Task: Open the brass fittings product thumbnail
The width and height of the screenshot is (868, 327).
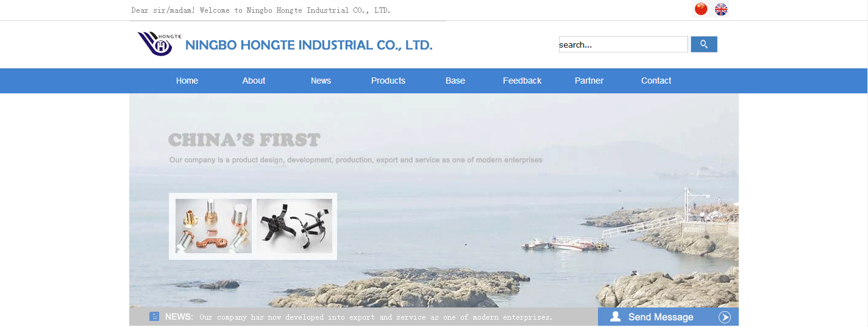Action: click(x=213, y=226)
